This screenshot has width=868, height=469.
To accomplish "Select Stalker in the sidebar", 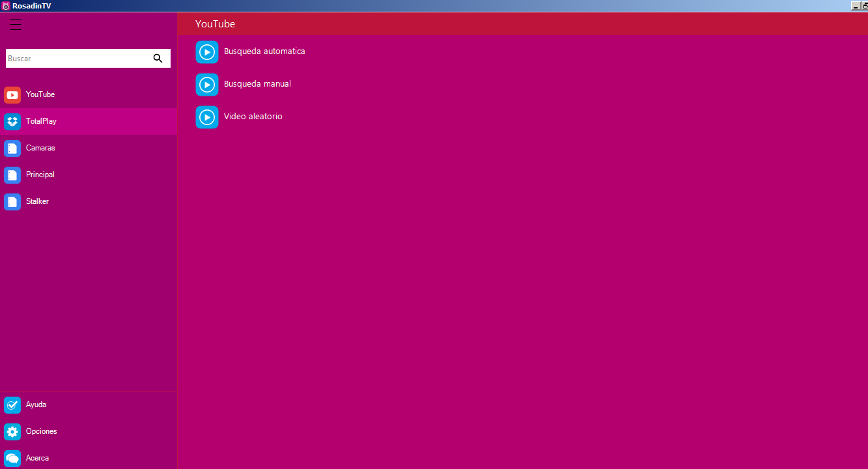I will 37,201.
